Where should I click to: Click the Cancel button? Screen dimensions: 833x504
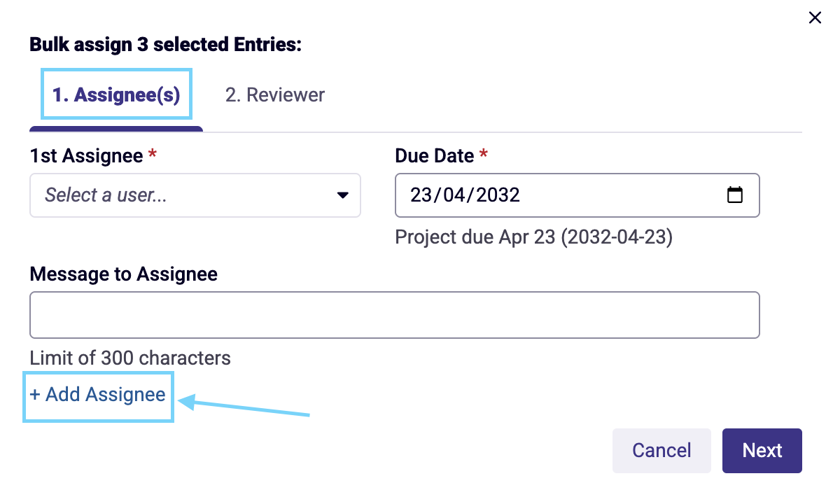[x=661, y=450]
